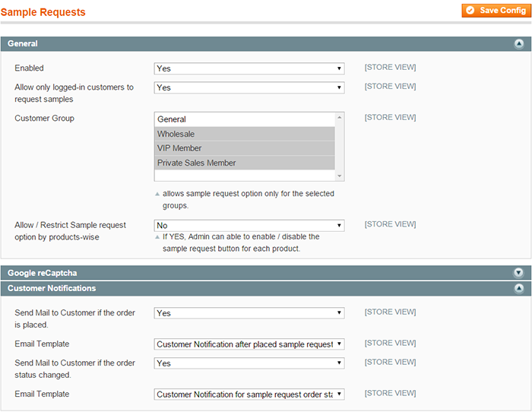Open the placed sample request Email Template dropdown
Viewport: 532px width, 412px height.
point(249,344)
